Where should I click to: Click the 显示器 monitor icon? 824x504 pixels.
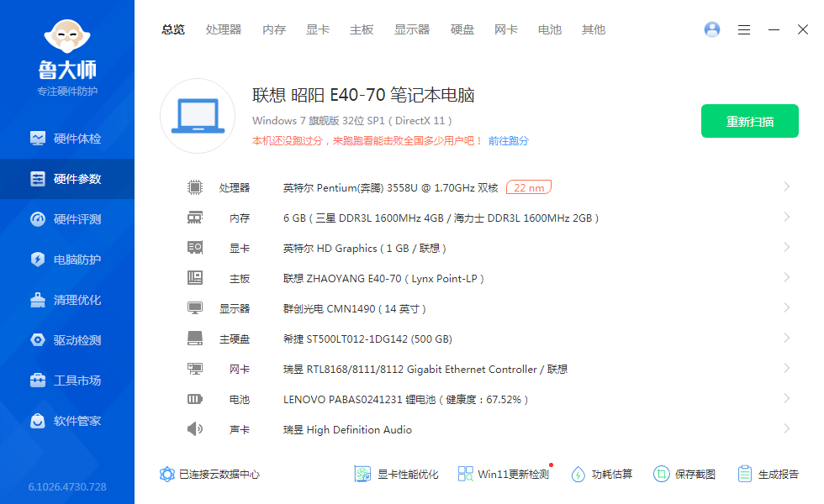click(195, 308)
